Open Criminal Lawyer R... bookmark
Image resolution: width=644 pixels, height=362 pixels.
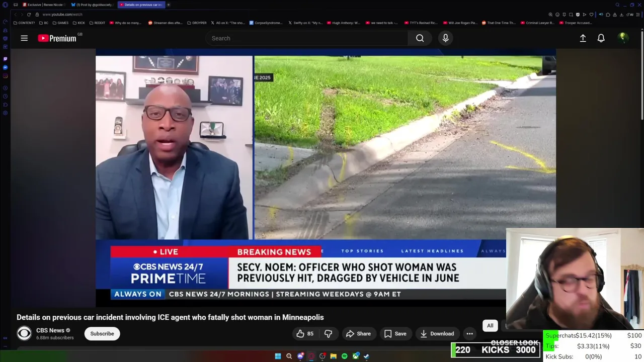pos(537,23)
